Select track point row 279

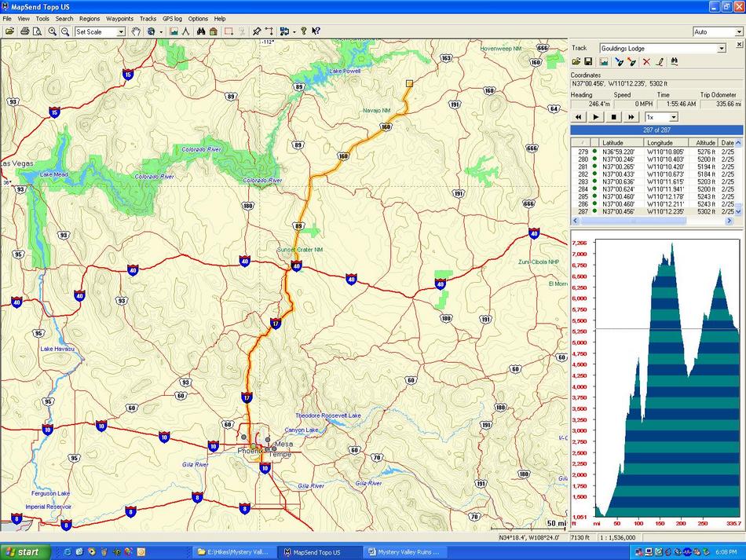pos(653,152)
